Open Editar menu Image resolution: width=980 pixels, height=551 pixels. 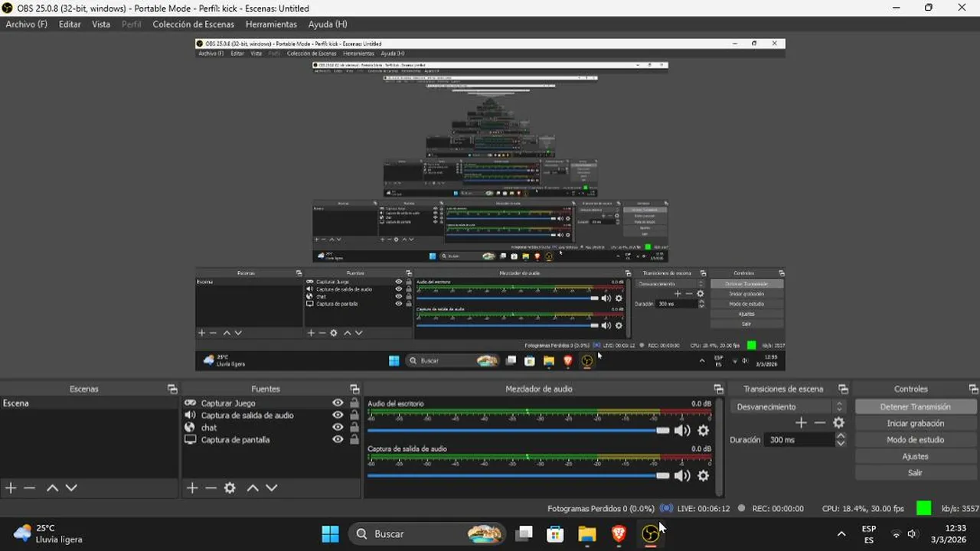tap(70, 24)
